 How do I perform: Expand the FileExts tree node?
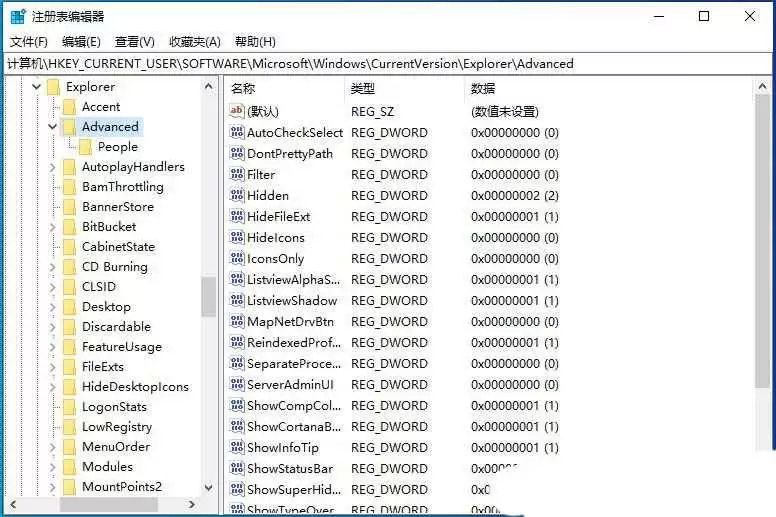(x=52, y=367)
